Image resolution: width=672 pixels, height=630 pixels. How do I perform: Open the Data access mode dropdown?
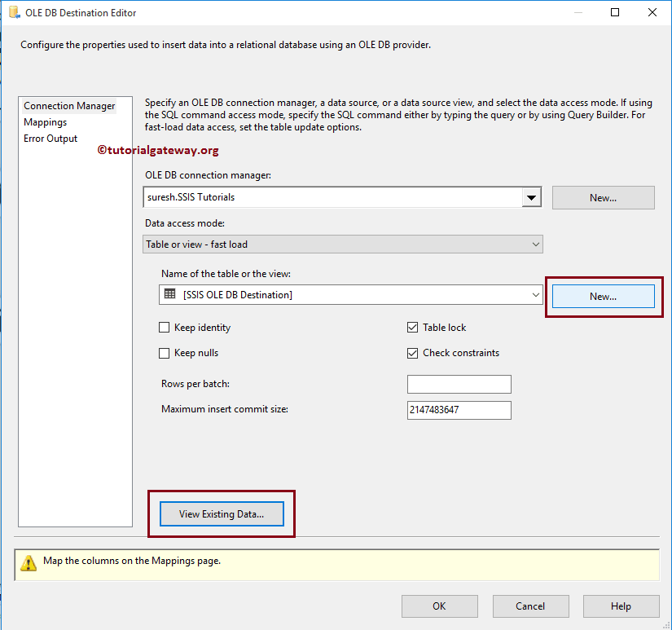click(x=536, y=244)
